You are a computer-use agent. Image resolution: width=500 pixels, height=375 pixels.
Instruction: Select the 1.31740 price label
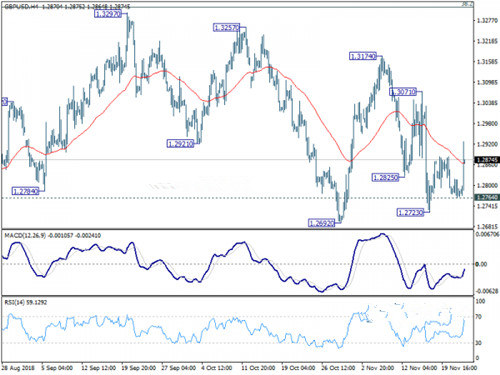click(363, 56)
